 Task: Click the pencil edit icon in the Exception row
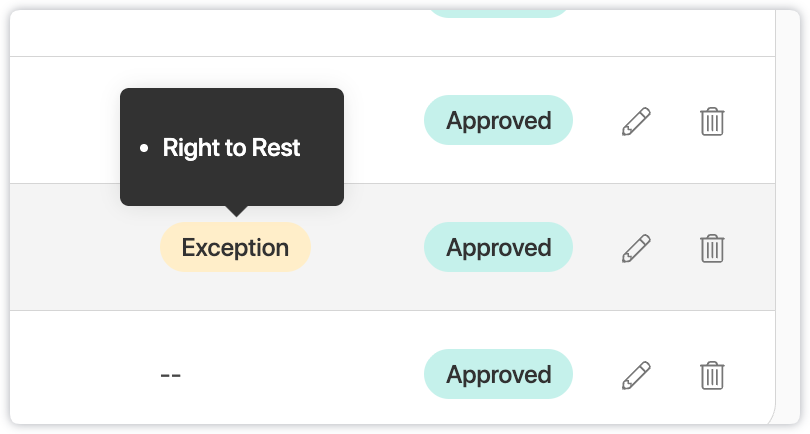(636, 248)
